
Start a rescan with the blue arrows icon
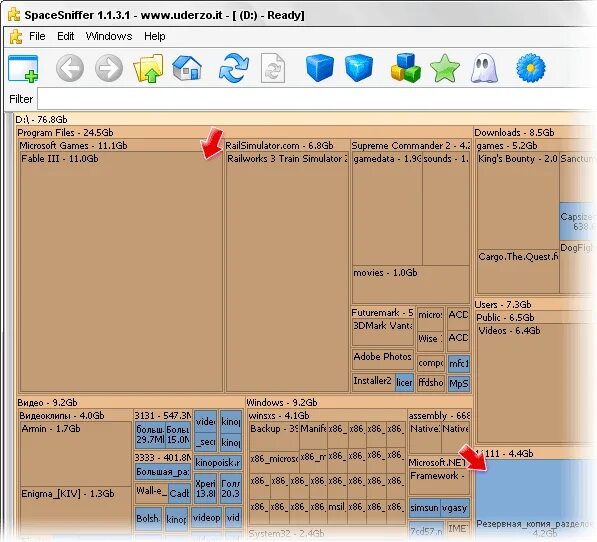pyautogui.click(x=234, y=68)
